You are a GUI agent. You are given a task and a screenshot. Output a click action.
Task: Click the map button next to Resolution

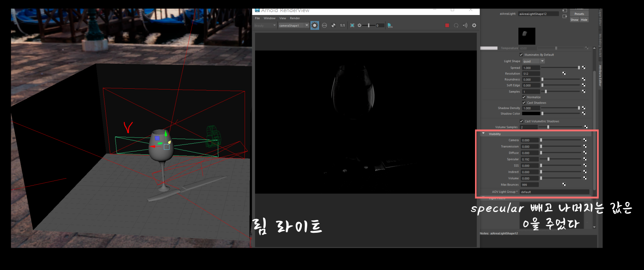(x=564, y=73)
